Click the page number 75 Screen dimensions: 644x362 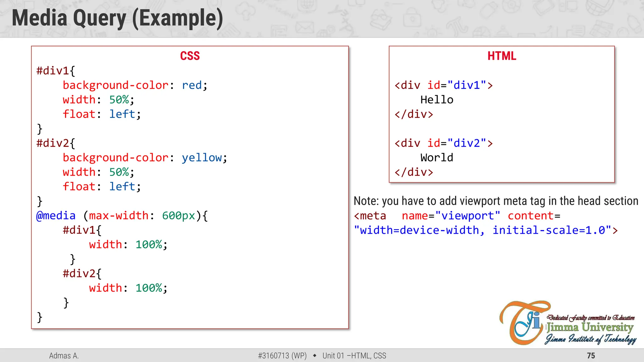pos(591,356)
